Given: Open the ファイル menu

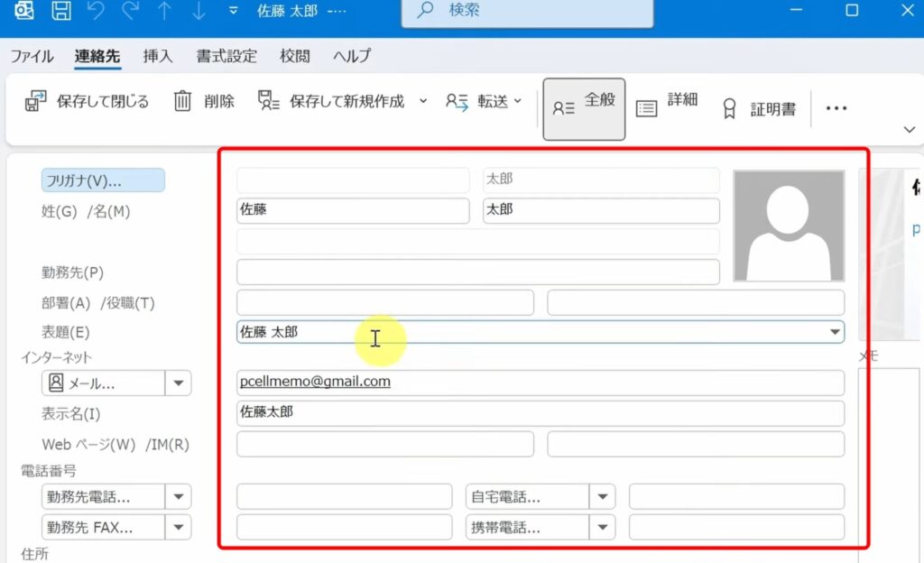Looking at the screenshot, I should click(32, 55).
